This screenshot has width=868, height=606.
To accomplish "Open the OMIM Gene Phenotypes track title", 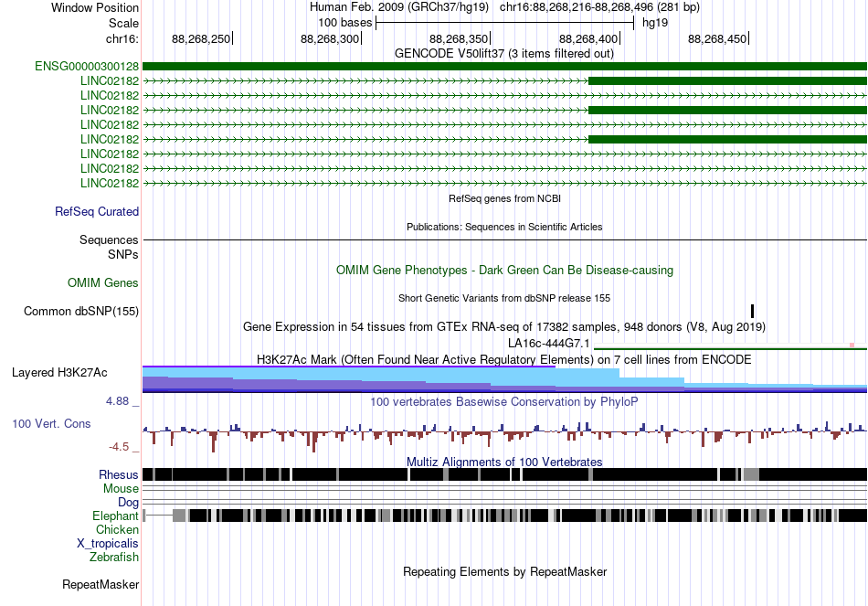I will (x=504, y=271).
